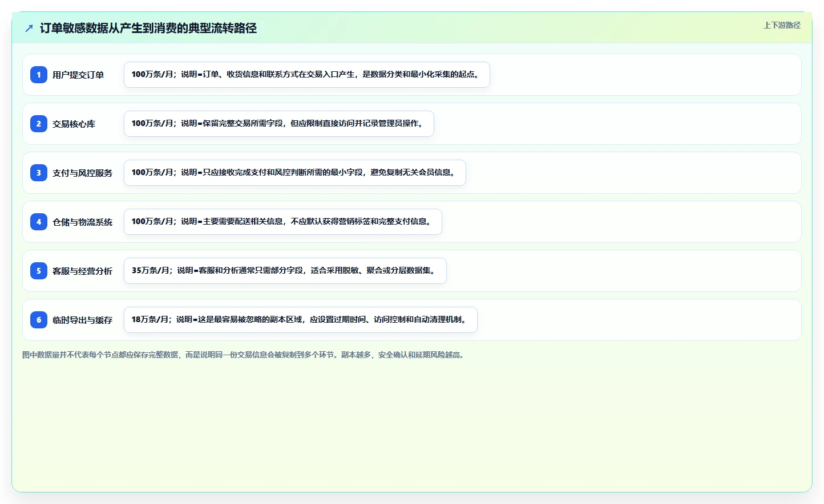Click the arrow icon beside the title

click(x=29, y=28)
